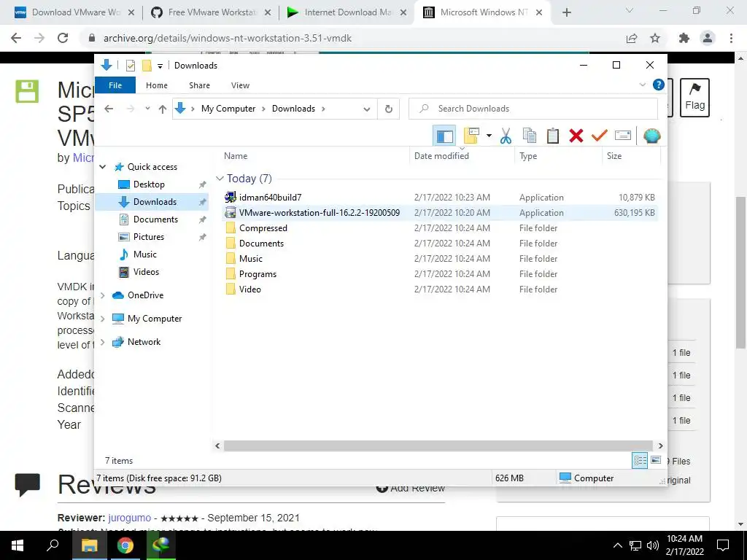Open jurogumo reviewer link

click(x=130, y=518)
